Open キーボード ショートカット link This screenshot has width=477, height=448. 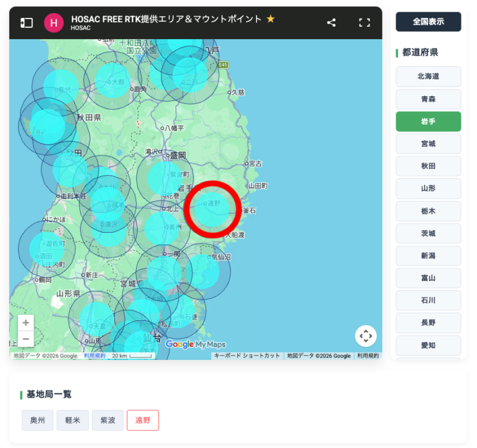(247, 356)
